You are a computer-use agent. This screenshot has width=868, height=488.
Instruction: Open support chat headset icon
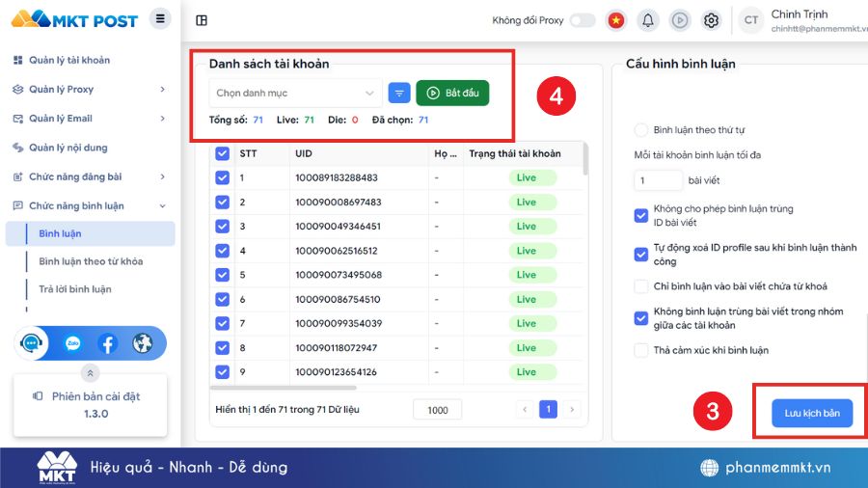pos(32,343)
